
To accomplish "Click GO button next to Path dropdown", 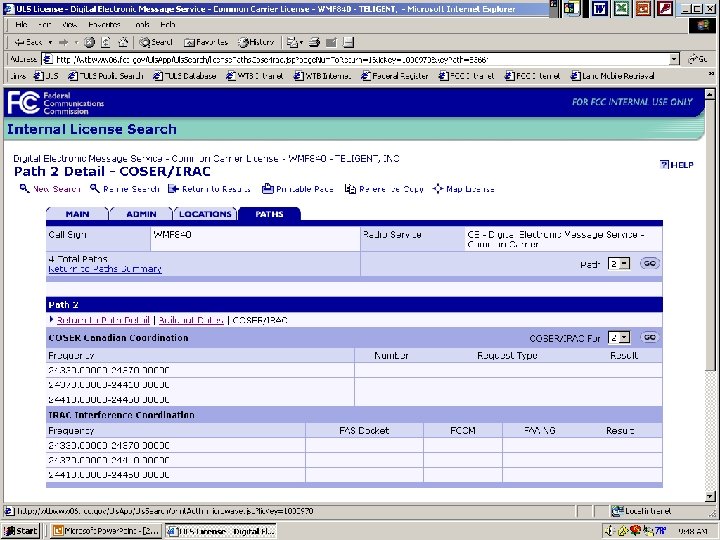I will click(649, 264).
